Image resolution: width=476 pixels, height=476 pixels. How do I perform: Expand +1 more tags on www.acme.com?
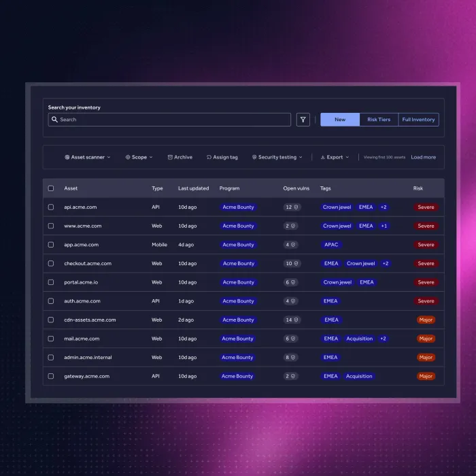384,226
